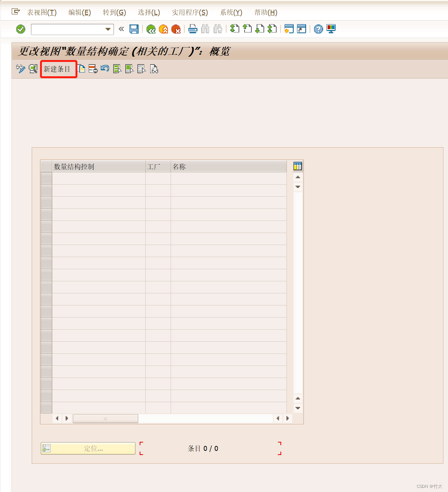
Task: Click the 定位... positioning button
Action: (x=88, y=449)
